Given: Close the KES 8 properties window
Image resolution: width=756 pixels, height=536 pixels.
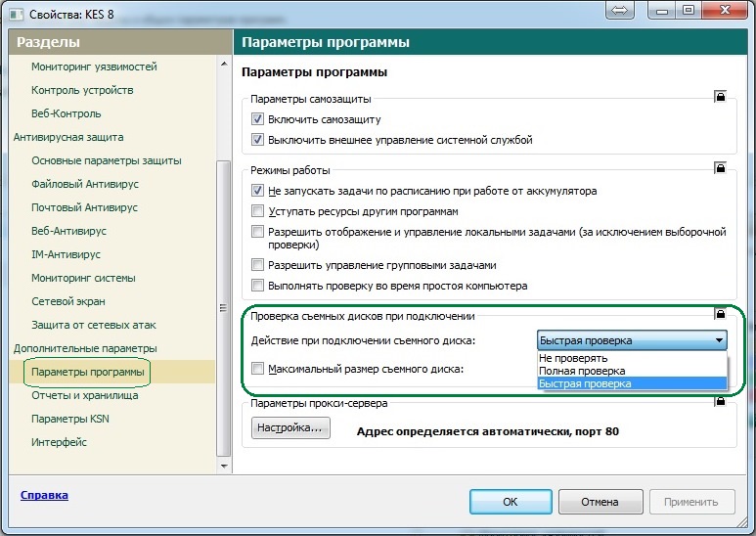Looking at the screenshot, I should tap(725, 10).
